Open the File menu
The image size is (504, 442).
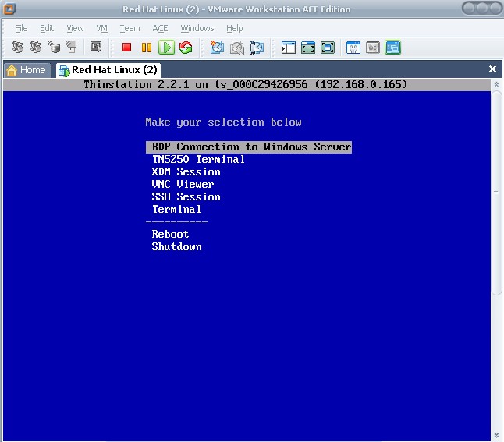[x=21, y=28]
